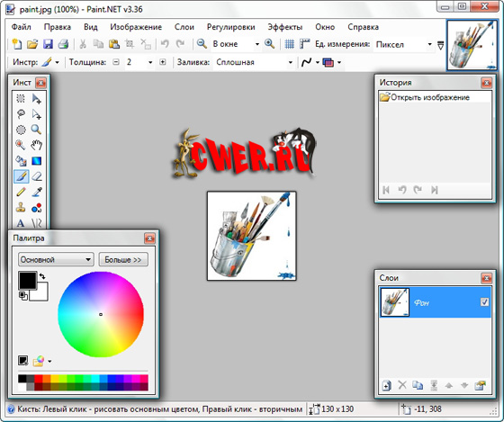Toggle rulers display in toolbar
The image size is (504, 422).
click(x=304, y=44)
